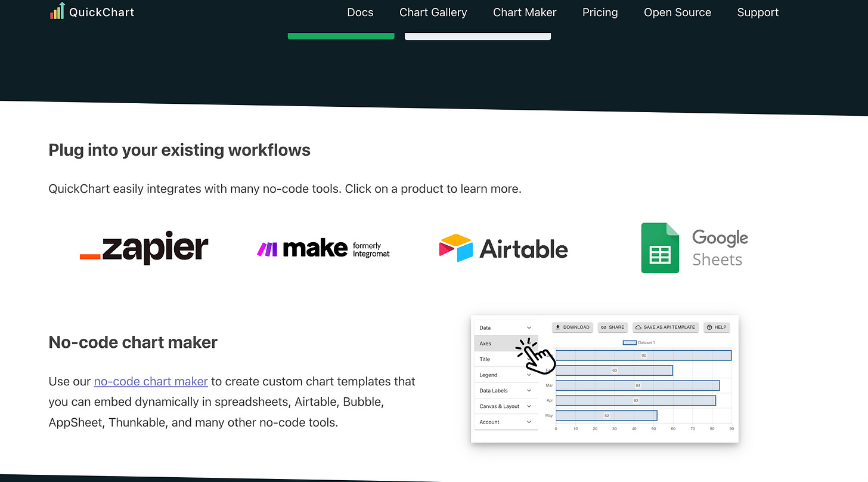Click the Google Sheets logo

click(695, 248)
